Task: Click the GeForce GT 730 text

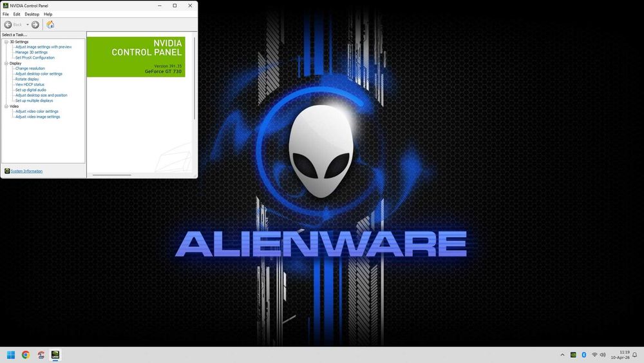Action: point(163,72)
